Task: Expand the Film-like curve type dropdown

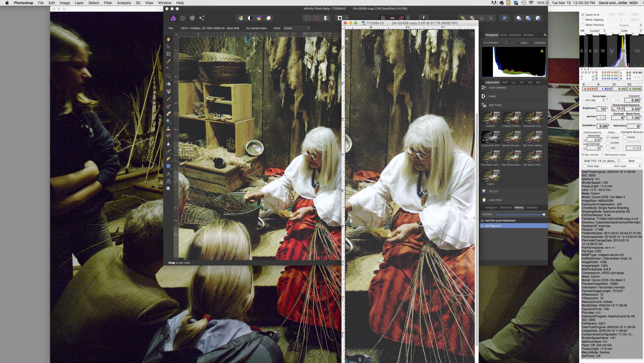Action: [x=594, y=100]
